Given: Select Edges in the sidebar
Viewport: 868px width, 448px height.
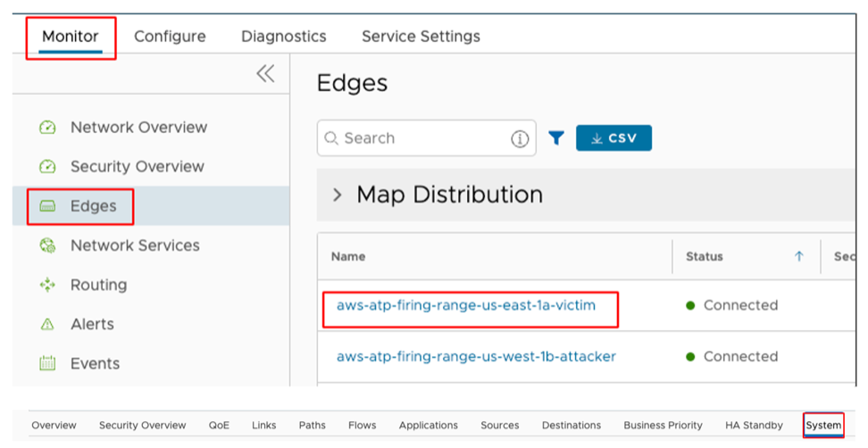Looking at the screenshot, I should 93,206.
